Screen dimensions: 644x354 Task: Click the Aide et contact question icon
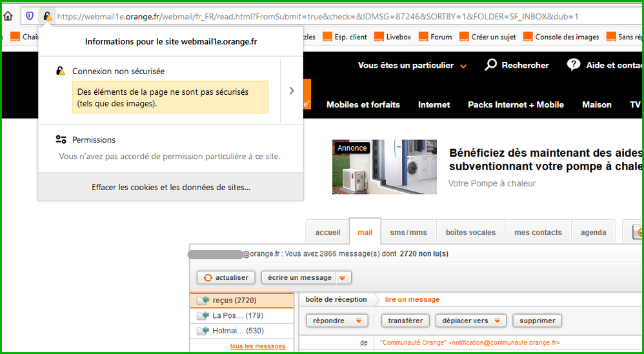pos(574,65)
